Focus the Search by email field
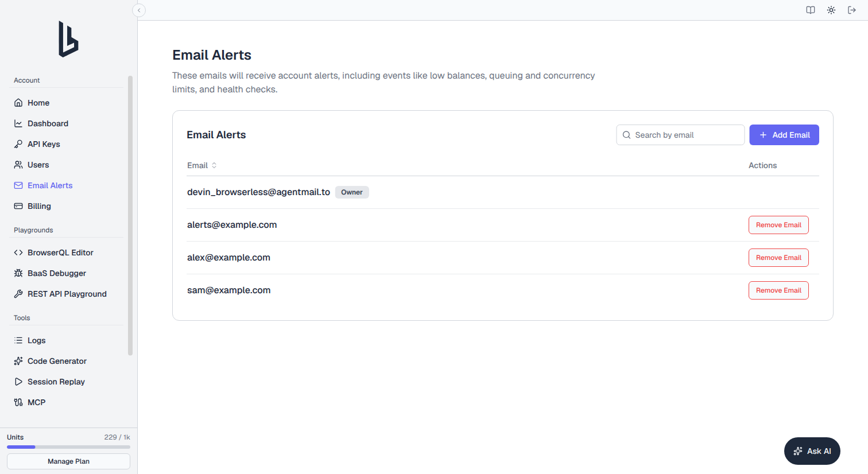This screenshot has height=474, width=868. point(680,135)
